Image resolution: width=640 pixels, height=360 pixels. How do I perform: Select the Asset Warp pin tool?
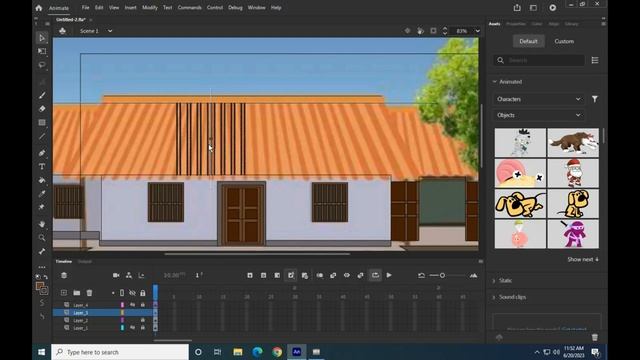(x=42, y=207)
